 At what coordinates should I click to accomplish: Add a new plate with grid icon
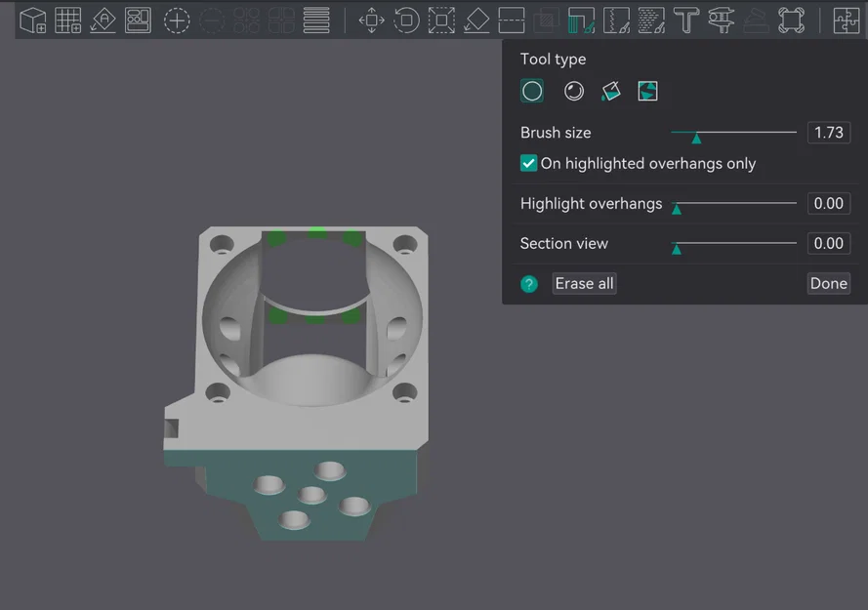click(x=68, y=20)
